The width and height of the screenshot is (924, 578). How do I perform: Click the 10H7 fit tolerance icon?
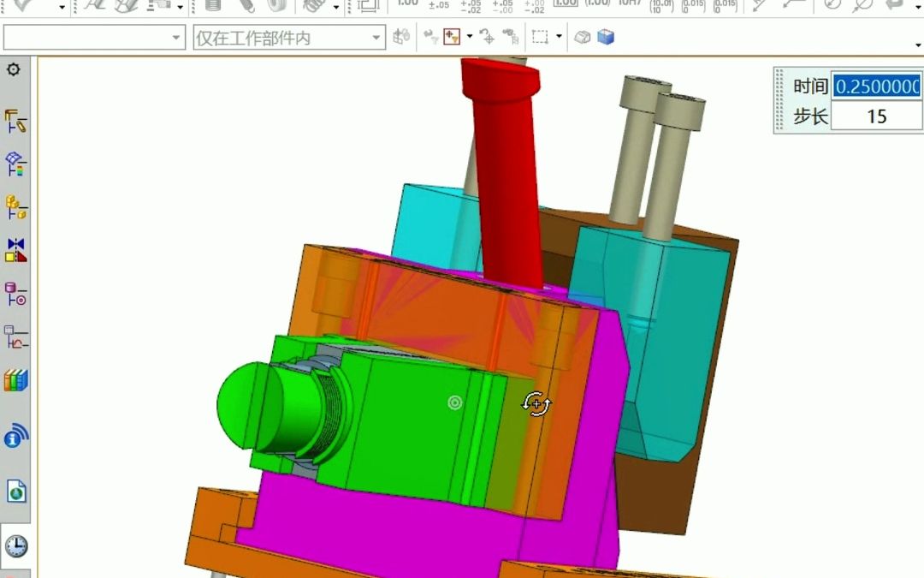coord(630,3)
